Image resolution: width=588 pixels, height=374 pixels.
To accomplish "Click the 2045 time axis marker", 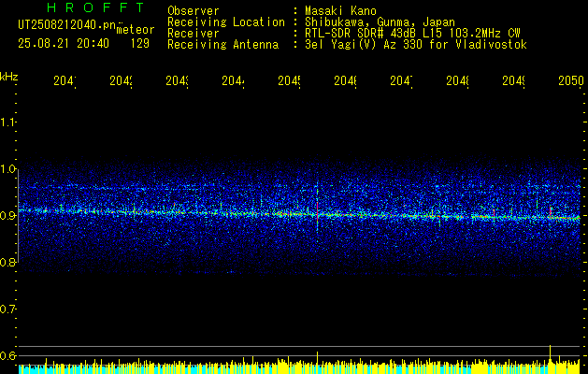I will coord(289,80).
